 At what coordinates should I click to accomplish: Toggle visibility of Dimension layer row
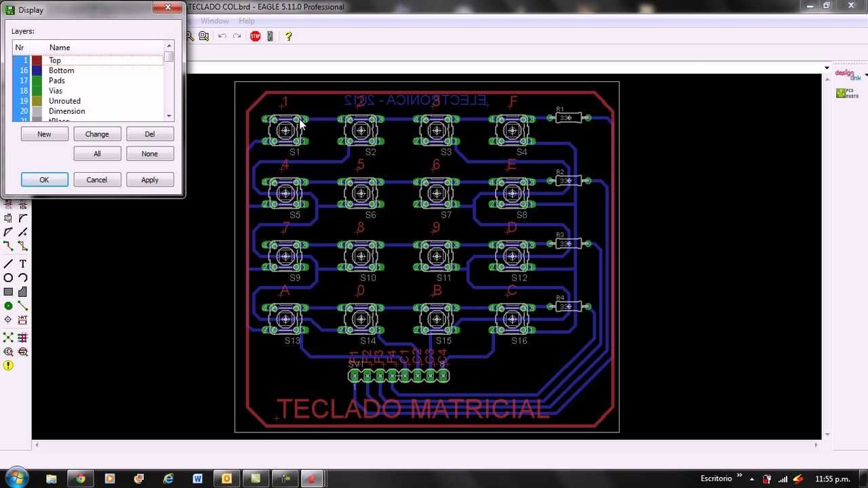point(88,111)
